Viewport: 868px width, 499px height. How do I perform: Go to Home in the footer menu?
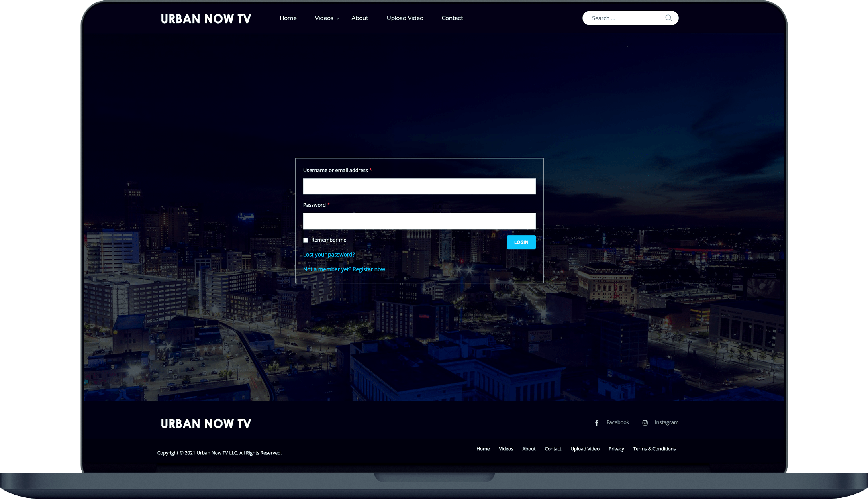pos(483,449)
